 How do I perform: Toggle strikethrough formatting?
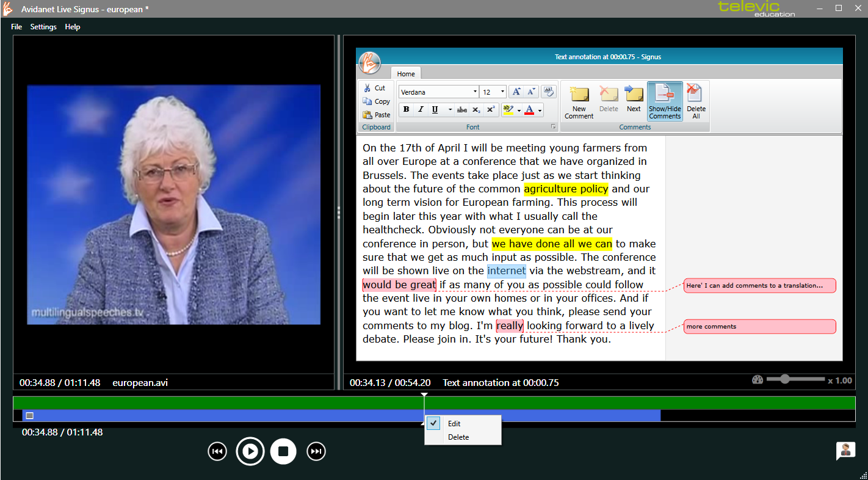click(462, 110)
